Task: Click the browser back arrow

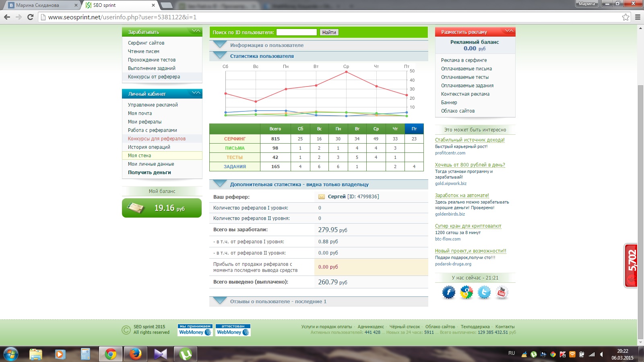Action: (7, 17)
